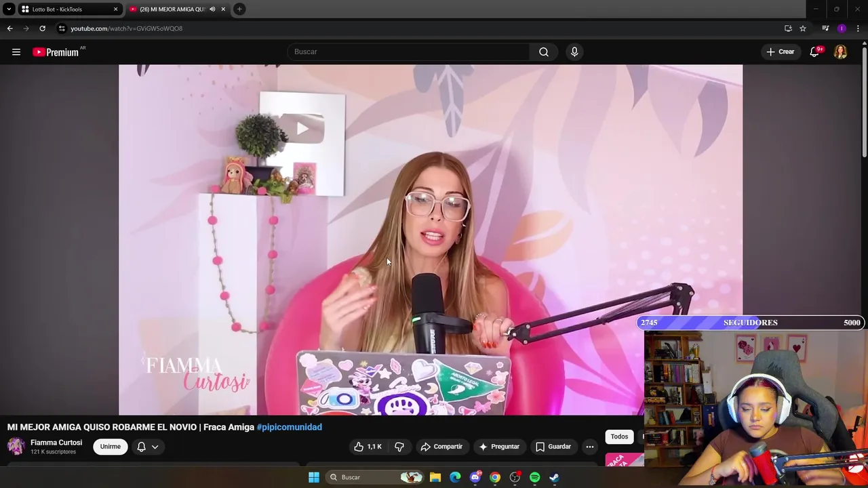Click the Windows taskbar Buscar search box

click(374, 477)
